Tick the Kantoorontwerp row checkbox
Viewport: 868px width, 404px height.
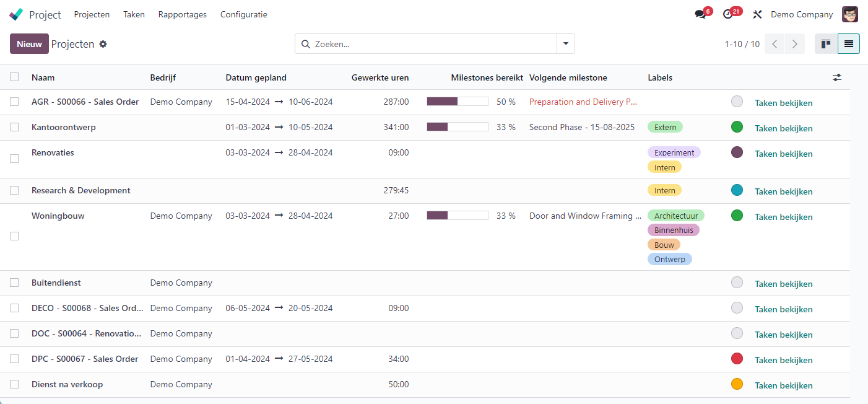pyautogui.click(x=14, y=127)
